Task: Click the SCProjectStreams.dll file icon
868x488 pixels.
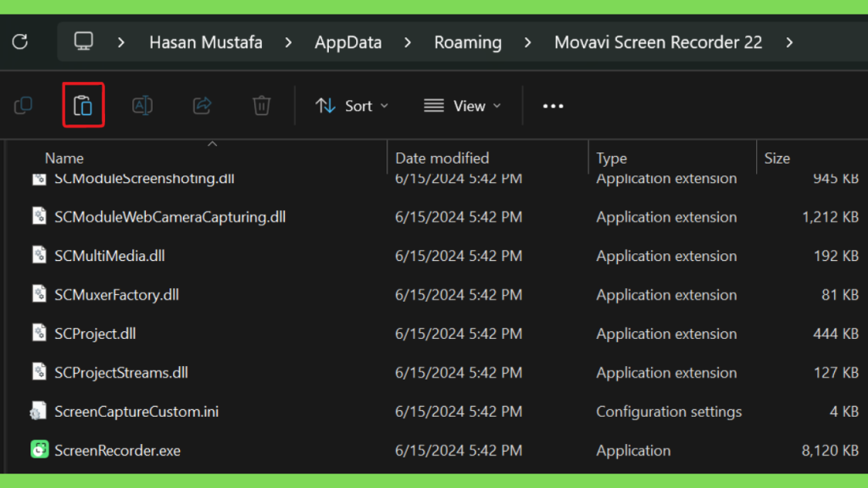Action: [39, 372]
